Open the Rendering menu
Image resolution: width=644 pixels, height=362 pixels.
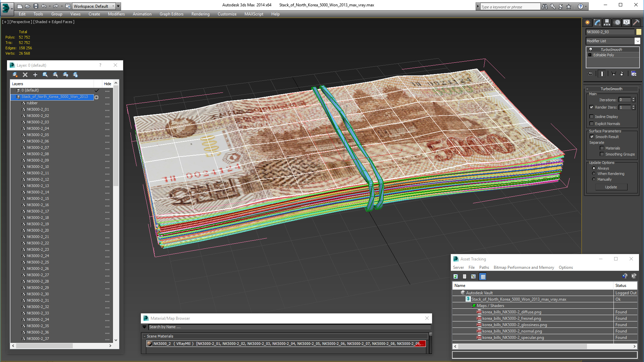pos(201,14)
